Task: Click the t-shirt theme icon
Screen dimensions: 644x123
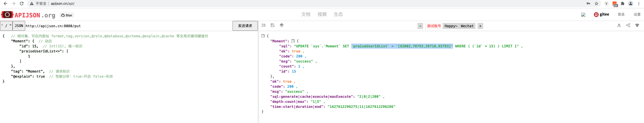Action: (637, 25)
